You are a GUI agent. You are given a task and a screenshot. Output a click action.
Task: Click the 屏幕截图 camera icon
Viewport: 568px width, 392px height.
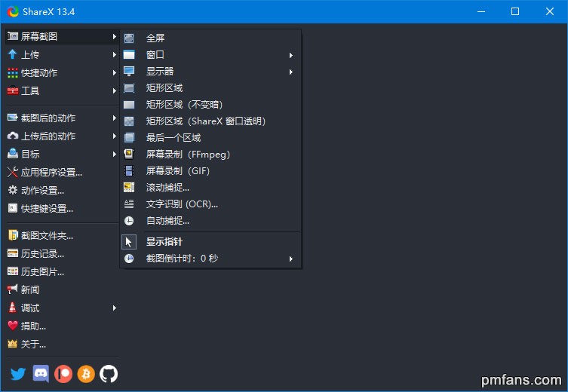(13, 36)
